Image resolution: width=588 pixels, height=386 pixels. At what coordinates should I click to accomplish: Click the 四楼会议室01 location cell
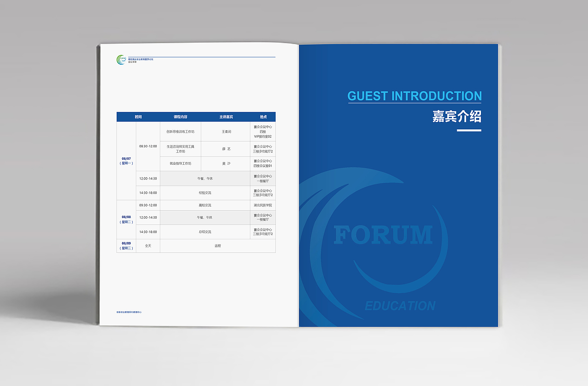(x=263, y=163)
